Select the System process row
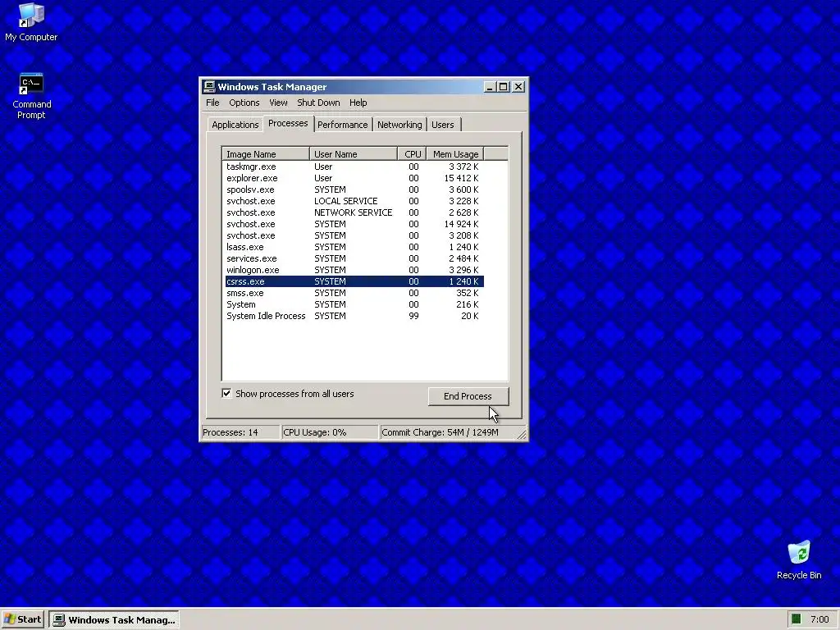Screen dimensions: 840x630 [x=354, y=304]
